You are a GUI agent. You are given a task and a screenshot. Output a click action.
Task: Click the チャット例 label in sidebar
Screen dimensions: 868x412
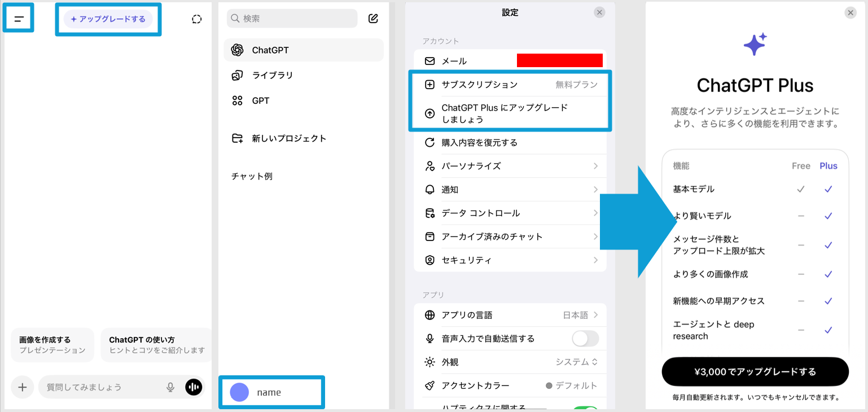click(252, 176)
